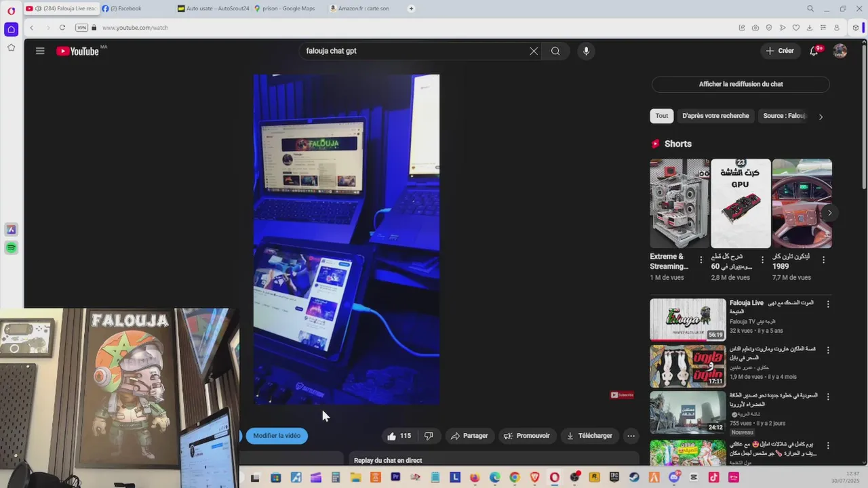Open Opera main menu logo
The width and height of the screenshot is (868, 488).
coord(11,10)
